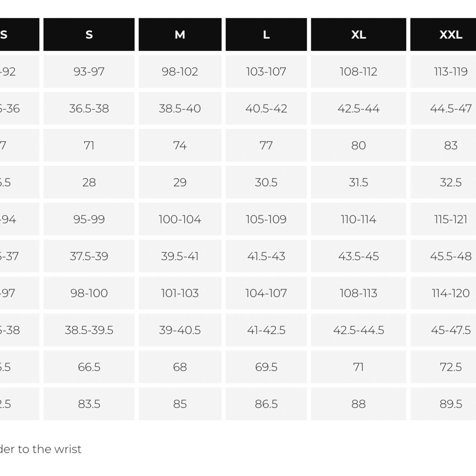Click the 42.5-44 cell
Image resolution: width=476 pixels, height=476 pixels.
358,108
